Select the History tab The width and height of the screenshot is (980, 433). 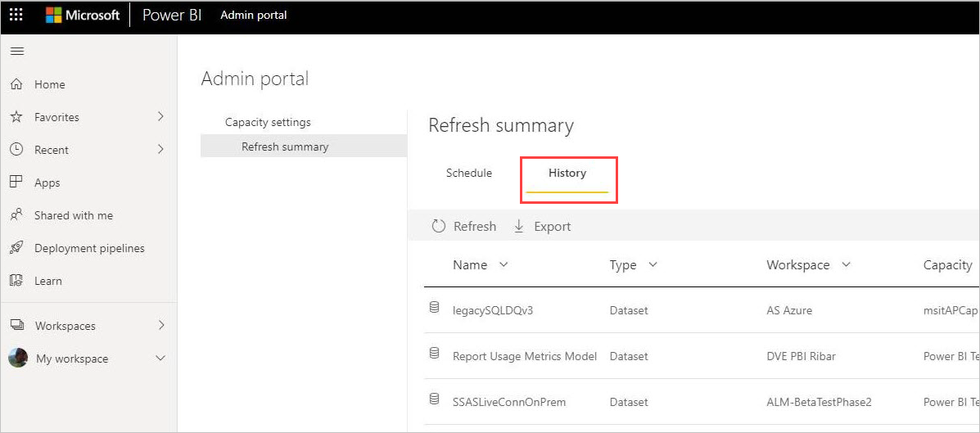[x=567, y=173]
